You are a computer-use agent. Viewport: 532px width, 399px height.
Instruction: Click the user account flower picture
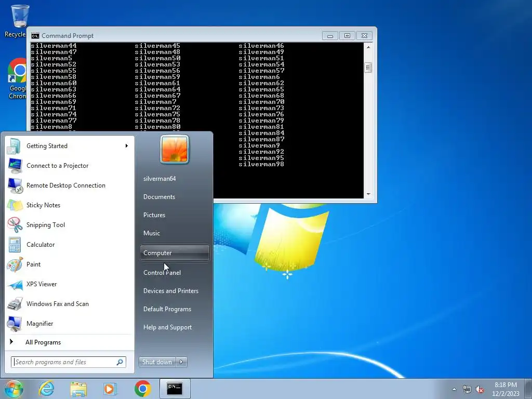[x=175, y=149]
